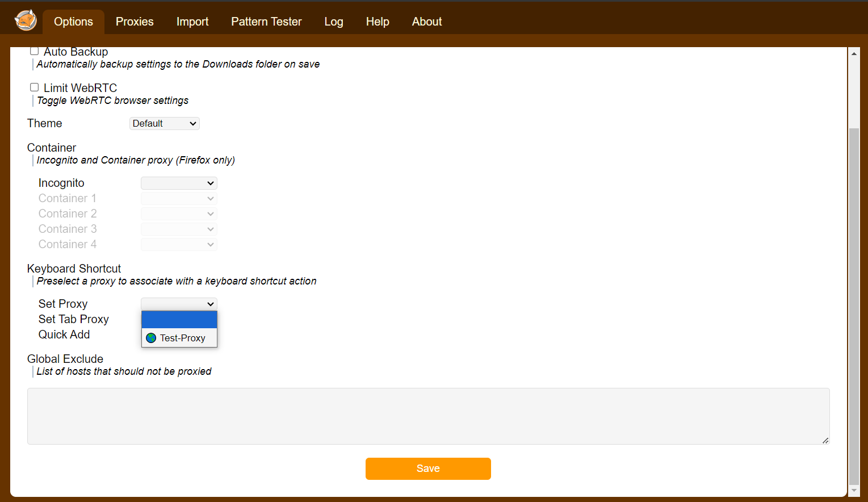
Task: Click the Quick Add label
Action: (64, 334)
